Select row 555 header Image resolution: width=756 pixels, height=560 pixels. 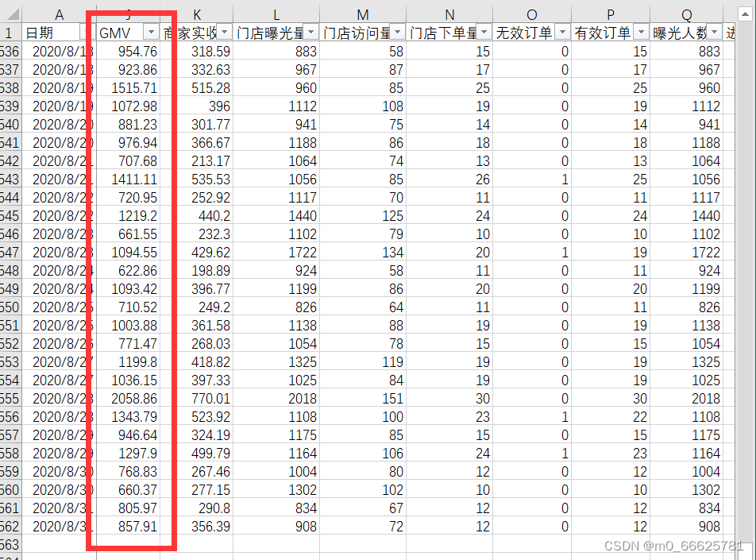tap(10, 399)
